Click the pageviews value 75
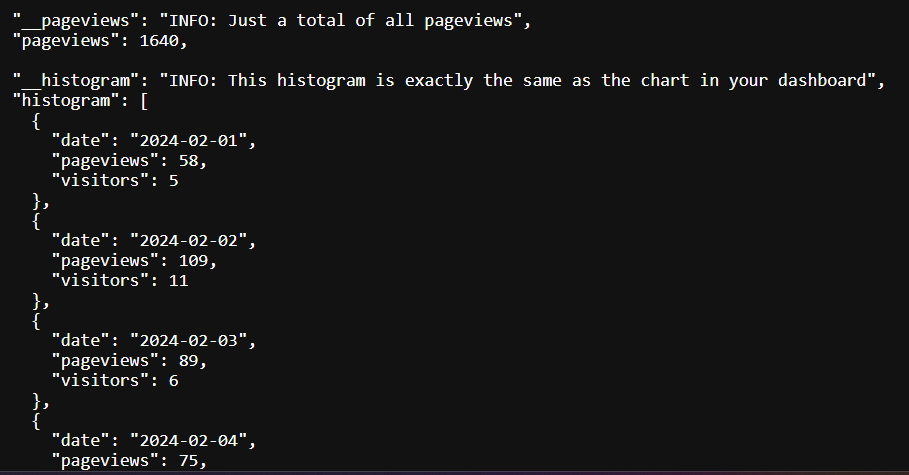909x475 pixels. 188,461
